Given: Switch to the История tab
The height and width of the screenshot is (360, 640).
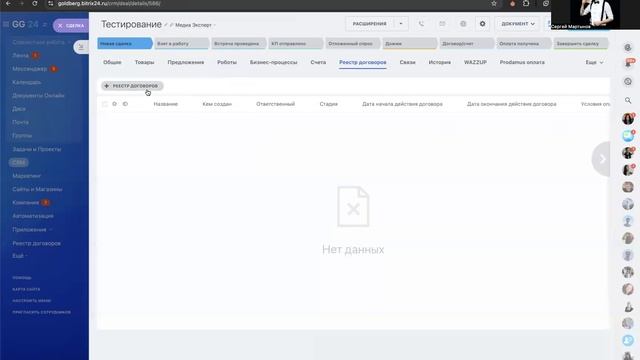Looking at the screenshot, I should (440, 62).
